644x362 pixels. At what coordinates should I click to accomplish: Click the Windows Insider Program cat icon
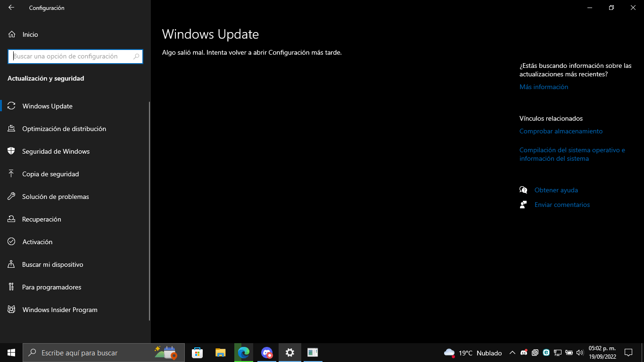12,310
